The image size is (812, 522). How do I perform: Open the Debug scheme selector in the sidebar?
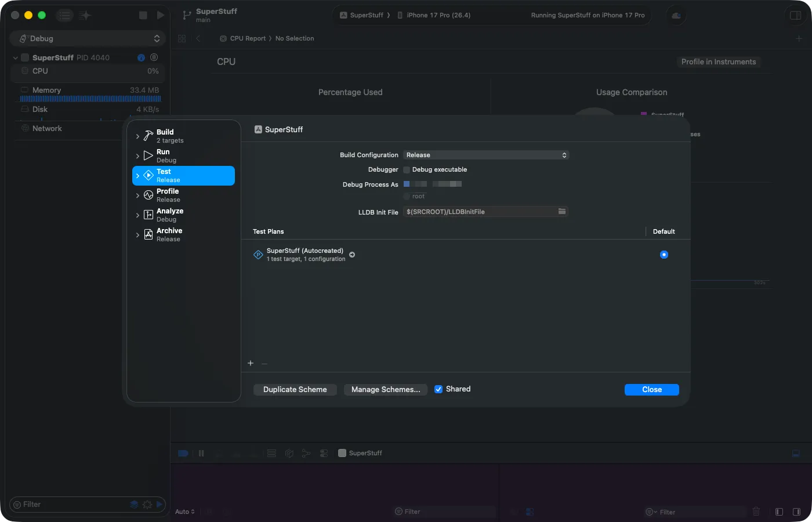87,38
